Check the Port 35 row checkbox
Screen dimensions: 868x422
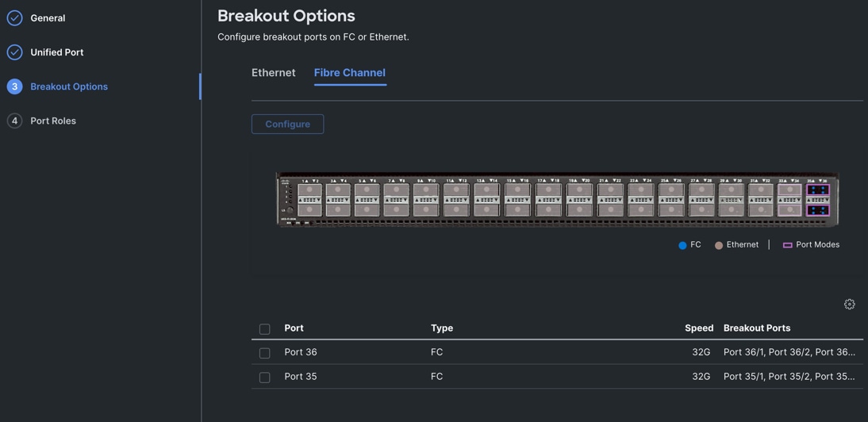[265, 378]
